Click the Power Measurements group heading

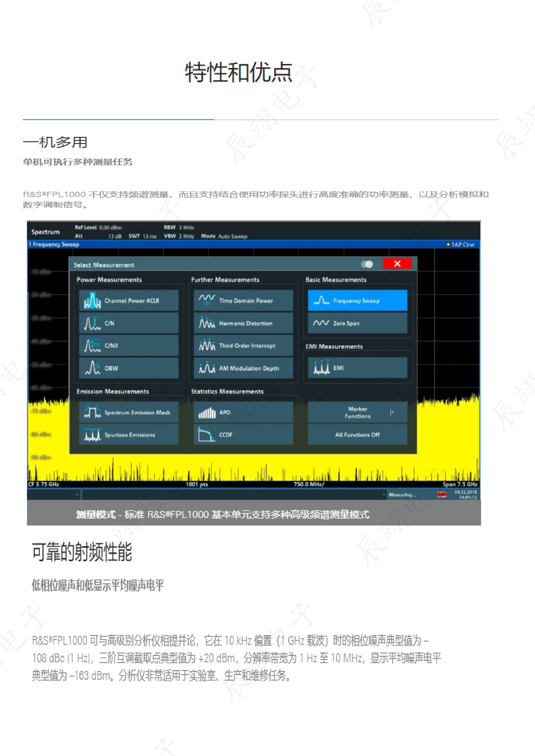(109, 280)
